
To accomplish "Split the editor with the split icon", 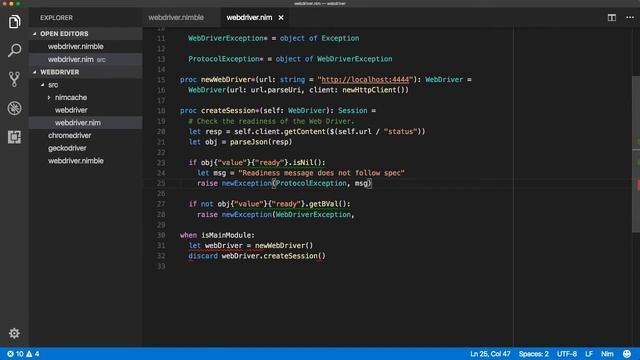I will coord(611,18).
